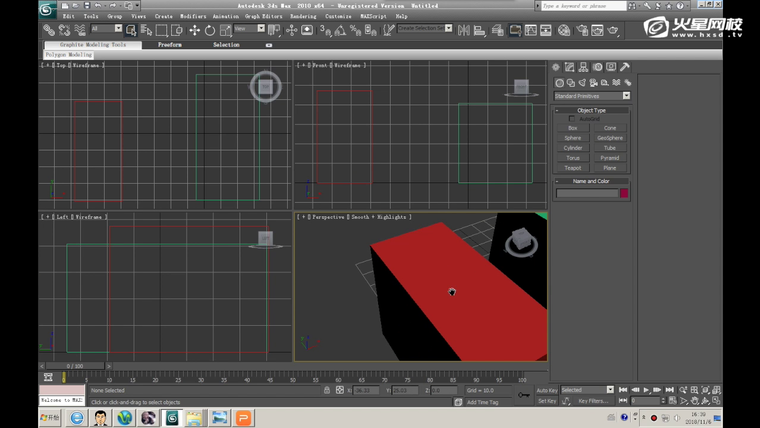This screenshot has width=760, height=428.
Task: Click the Render Production teapot icon
Action: (x=613, y=30)
